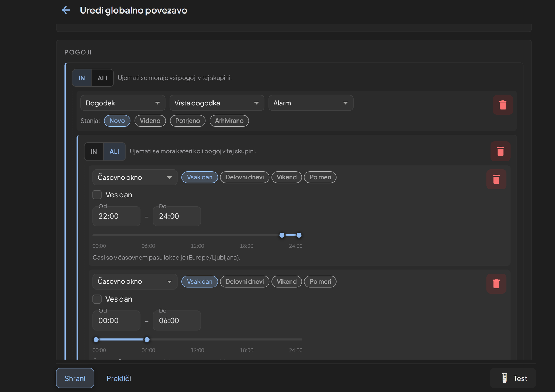Viewport: 555px width, 392px height.
Task: Toggle the Potrjeno state chip
Action: tap(188, 121)
